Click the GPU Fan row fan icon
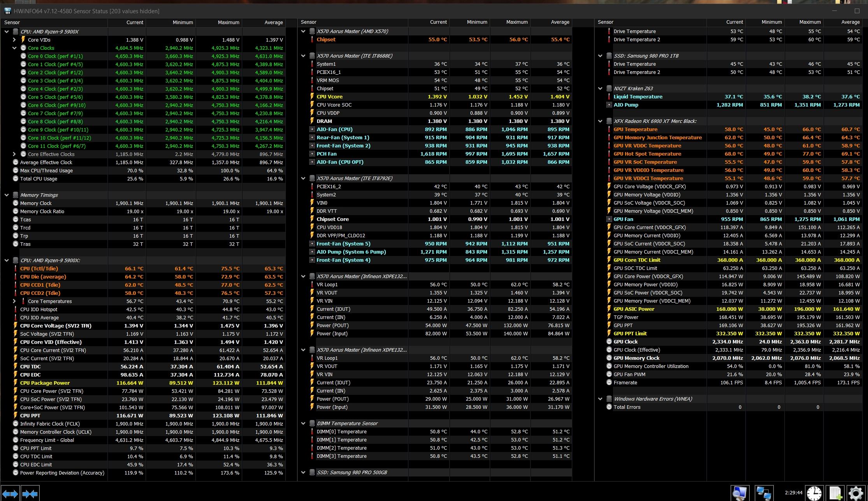The image size is (868, 501). pyautogui.click(x=609, y=219)
